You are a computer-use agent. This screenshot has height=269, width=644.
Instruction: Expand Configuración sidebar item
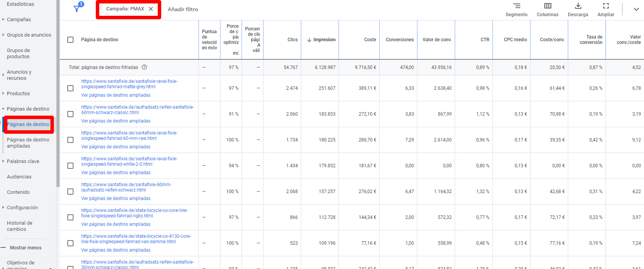pos(3,207)
